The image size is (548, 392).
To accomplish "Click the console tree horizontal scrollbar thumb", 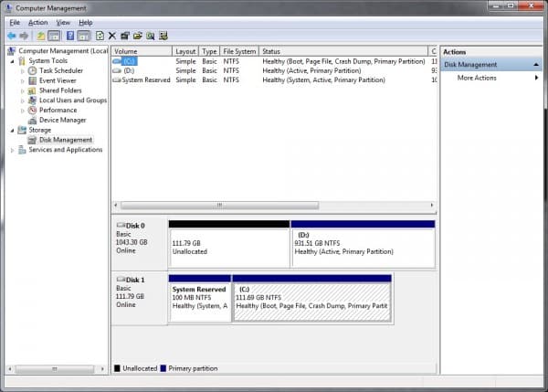I will coord(55,369).
